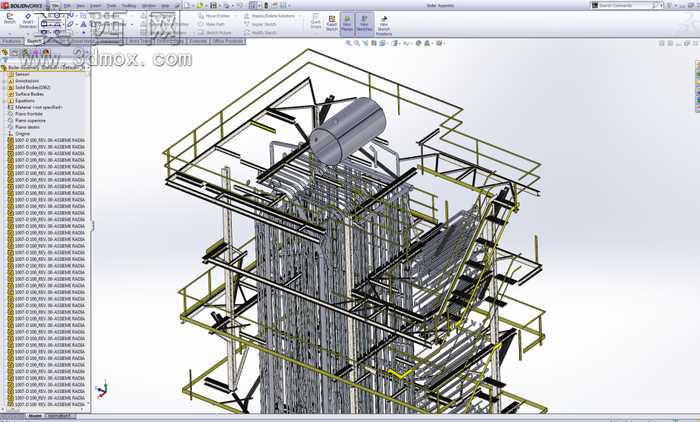Screen dimensions: 700x422
Task: Expand the Annotations folder
Action: (x=4, y=81)
